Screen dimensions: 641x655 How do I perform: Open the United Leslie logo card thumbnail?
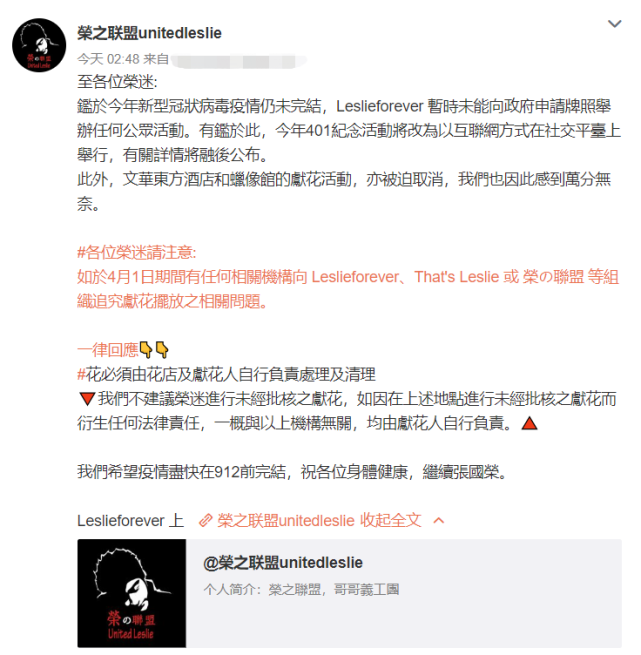point(132,593)
